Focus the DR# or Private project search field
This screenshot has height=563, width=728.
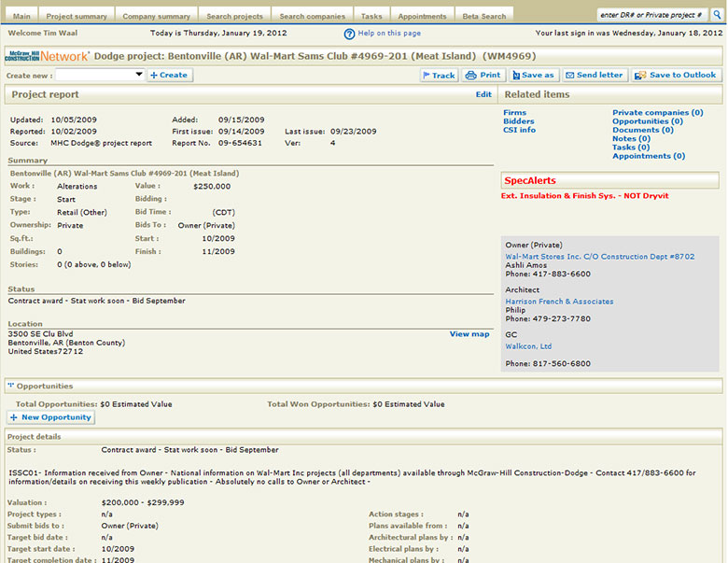[651, 15]
